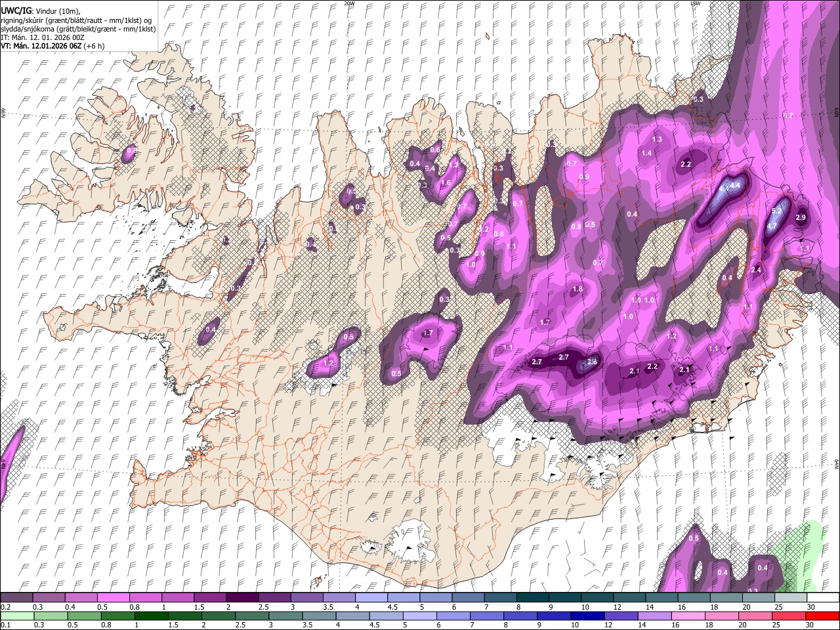Select the pale grey snow swatch starting at 25
840x630 pixels.
[x=791, y=597]
